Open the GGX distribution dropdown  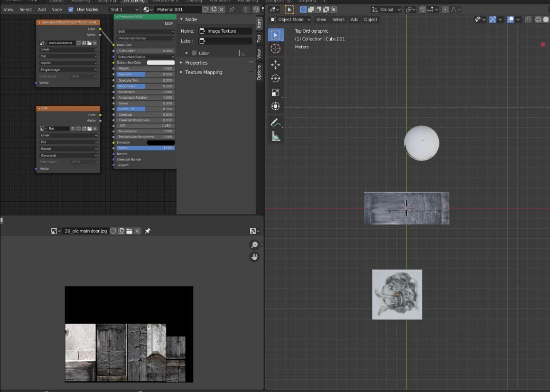[146, 32]
